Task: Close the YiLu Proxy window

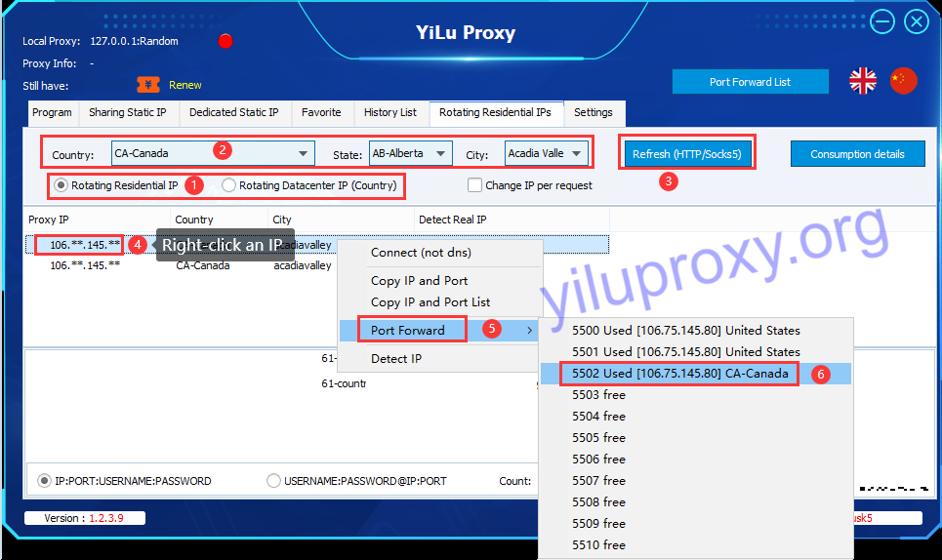Action: [917, 22]
